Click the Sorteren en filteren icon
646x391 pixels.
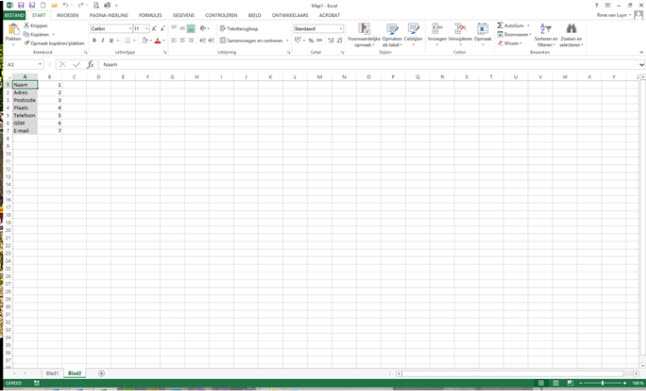545,29
